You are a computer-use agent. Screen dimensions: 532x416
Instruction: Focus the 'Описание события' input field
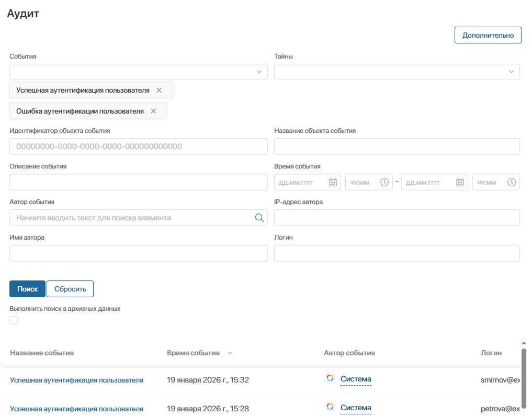click(x=139, y=182)
